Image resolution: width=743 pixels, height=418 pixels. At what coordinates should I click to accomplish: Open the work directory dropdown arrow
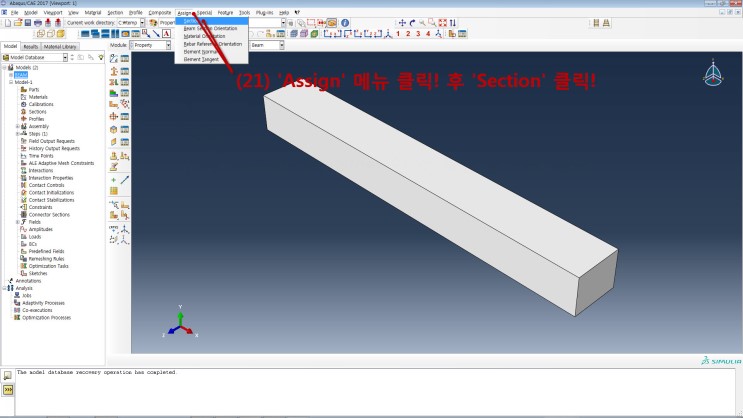(142, 23)
